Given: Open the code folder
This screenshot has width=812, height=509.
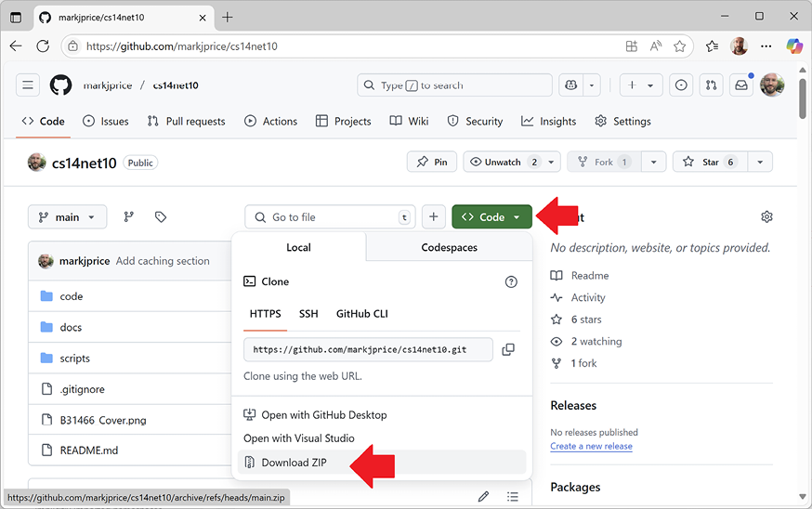Looking at the screenshot, I should click(72, 296).
